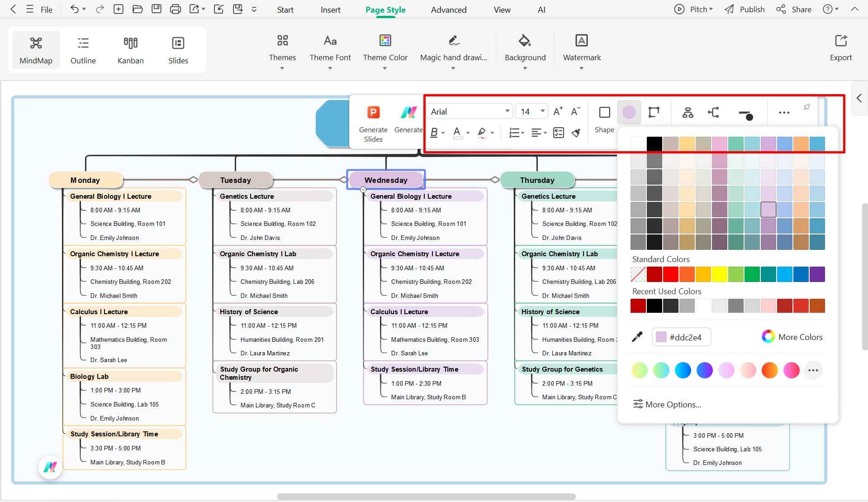Click the Shape square icon

coord(604,112)
